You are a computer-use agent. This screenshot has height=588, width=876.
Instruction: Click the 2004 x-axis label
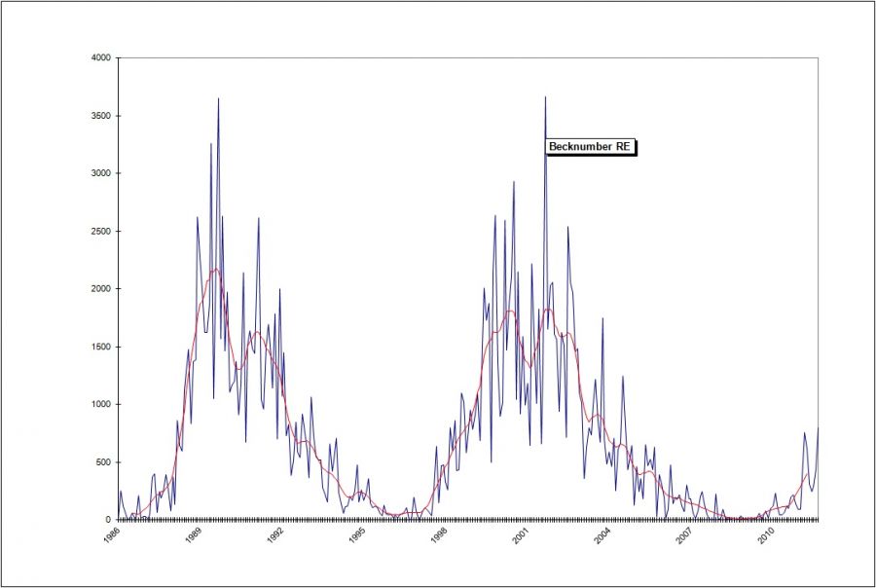(602, 534)
